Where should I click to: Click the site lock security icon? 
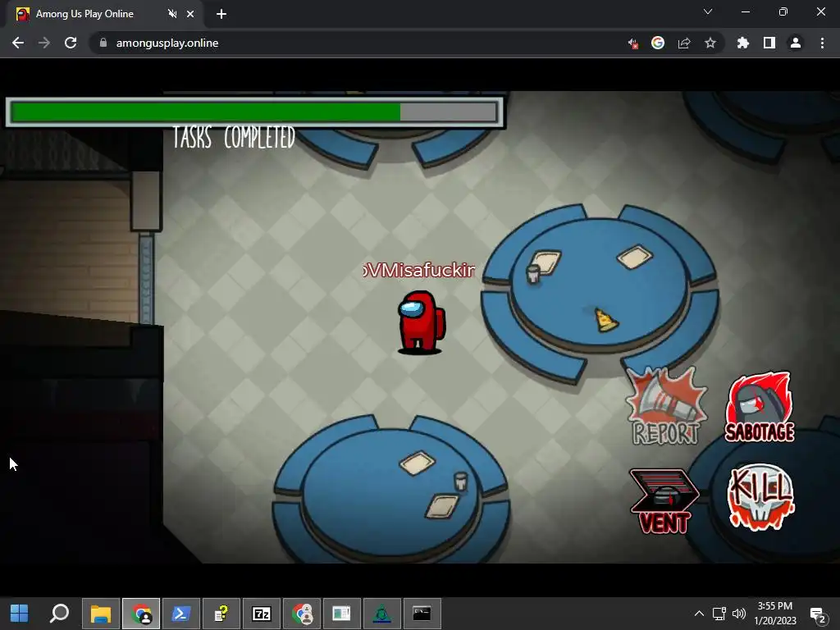103,43
